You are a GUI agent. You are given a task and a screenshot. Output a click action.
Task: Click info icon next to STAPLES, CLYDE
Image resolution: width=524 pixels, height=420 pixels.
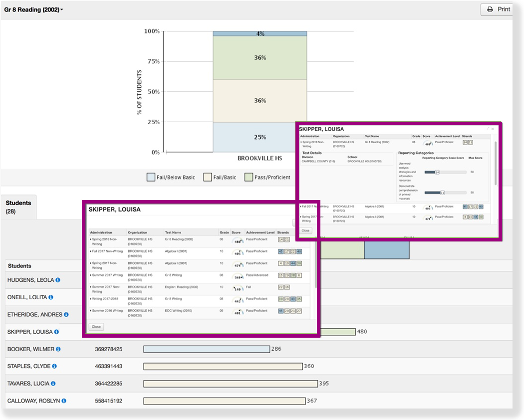[54, 366]
